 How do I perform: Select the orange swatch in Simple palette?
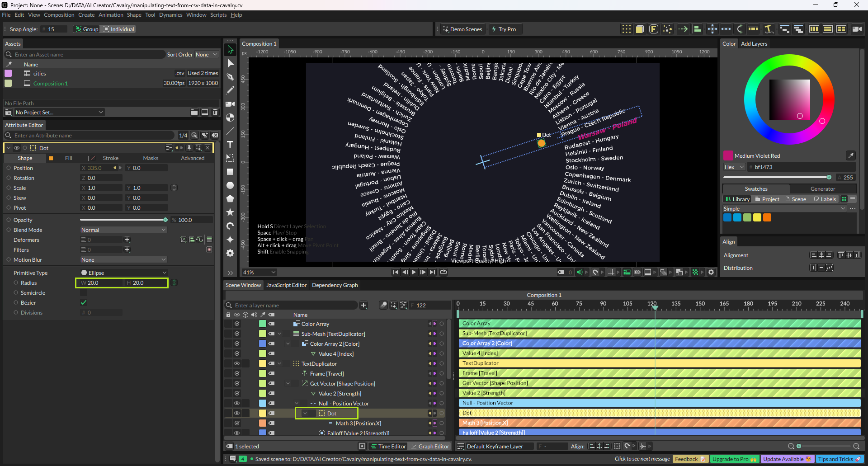click(x=767, y=217)
